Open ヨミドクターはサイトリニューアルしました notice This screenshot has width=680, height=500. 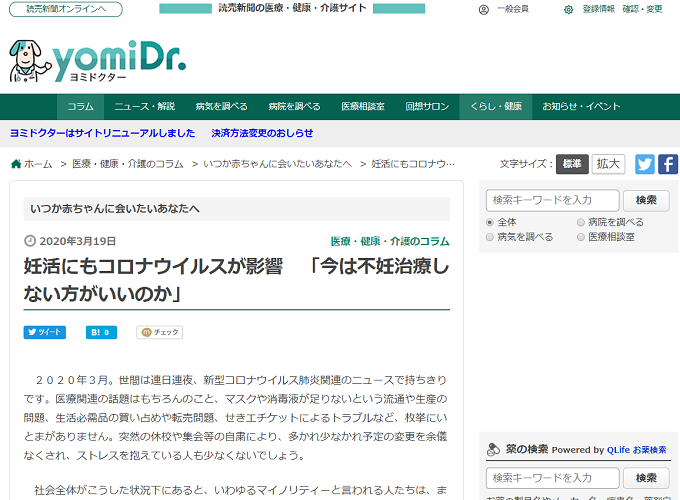click(x=102, y=133)
